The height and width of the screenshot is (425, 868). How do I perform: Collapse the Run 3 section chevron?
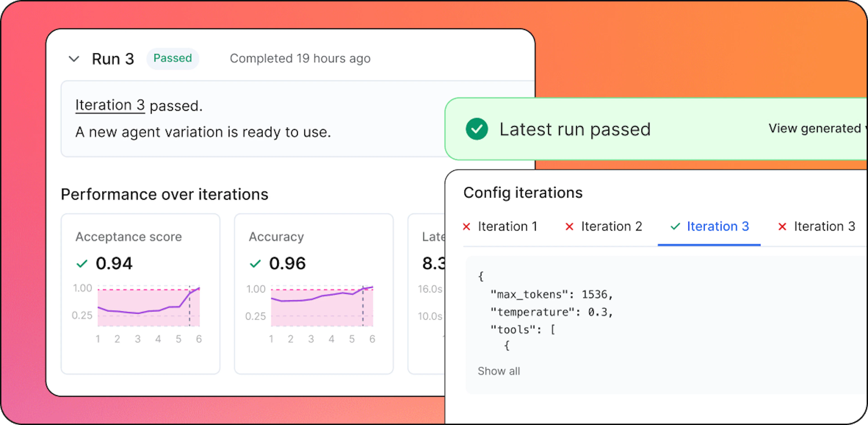click(x=74, y=59)
